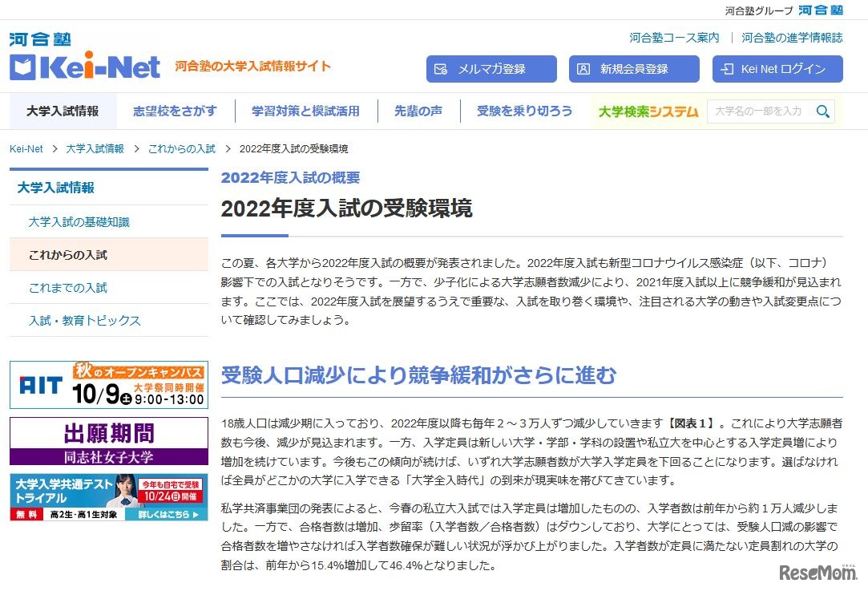Click the envelope icon on メルマガ登録 button
This screenshot has width=868, height=591.
[440, 69]
